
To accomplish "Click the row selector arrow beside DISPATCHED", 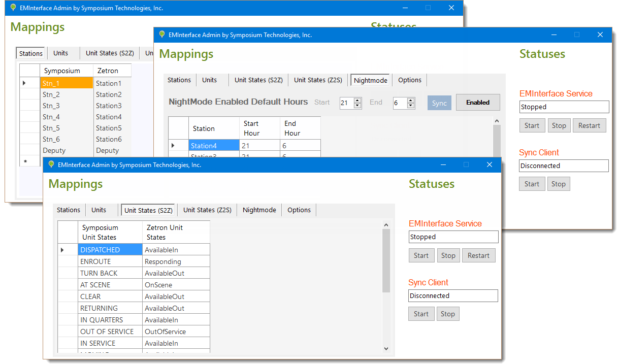I will tap(62, 250).
